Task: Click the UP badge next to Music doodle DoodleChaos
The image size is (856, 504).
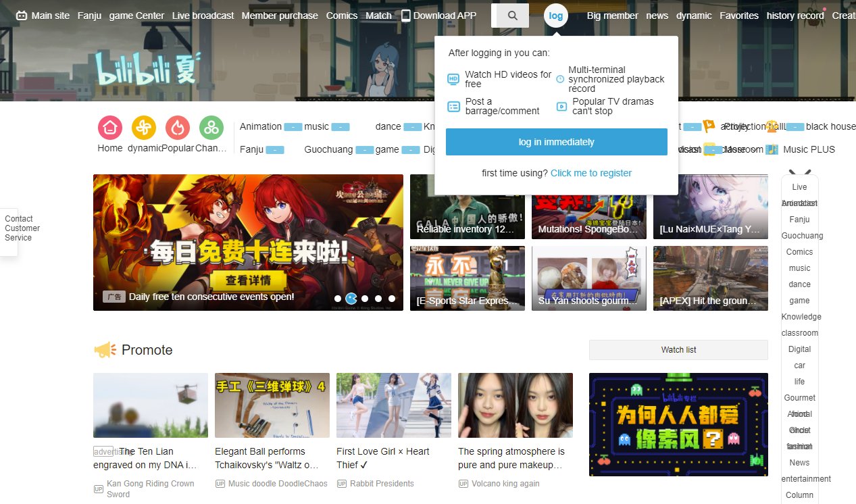Action: [x=220, y=484]
